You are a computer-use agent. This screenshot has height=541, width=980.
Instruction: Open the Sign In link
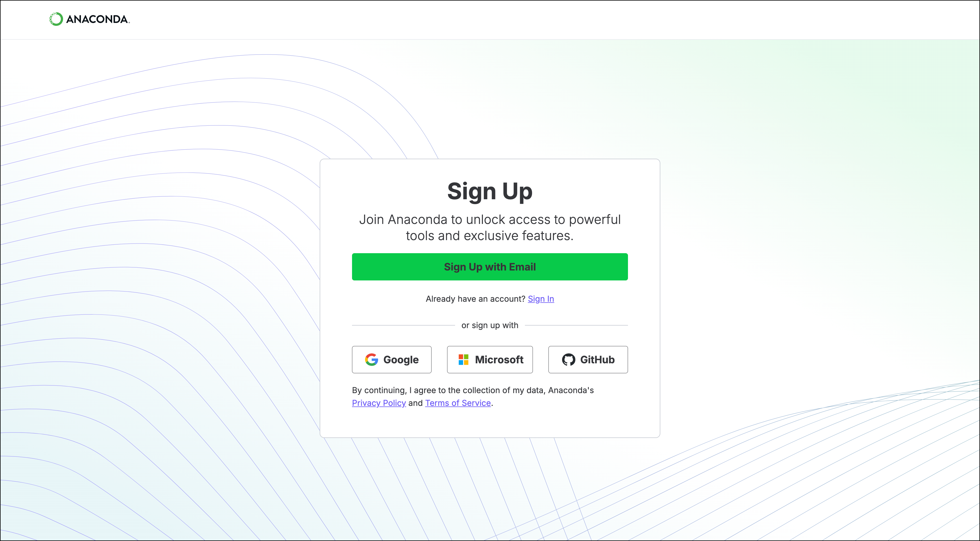pyautogui.click(x=541, y=299)
